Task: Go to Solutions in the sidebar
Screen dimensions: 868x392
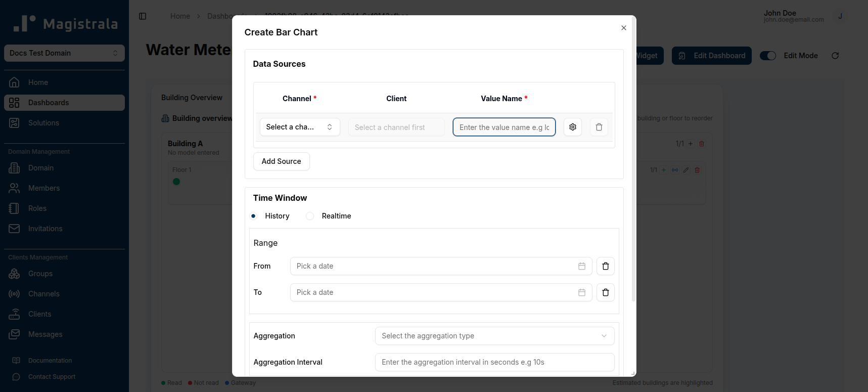Action: (64, 123)
